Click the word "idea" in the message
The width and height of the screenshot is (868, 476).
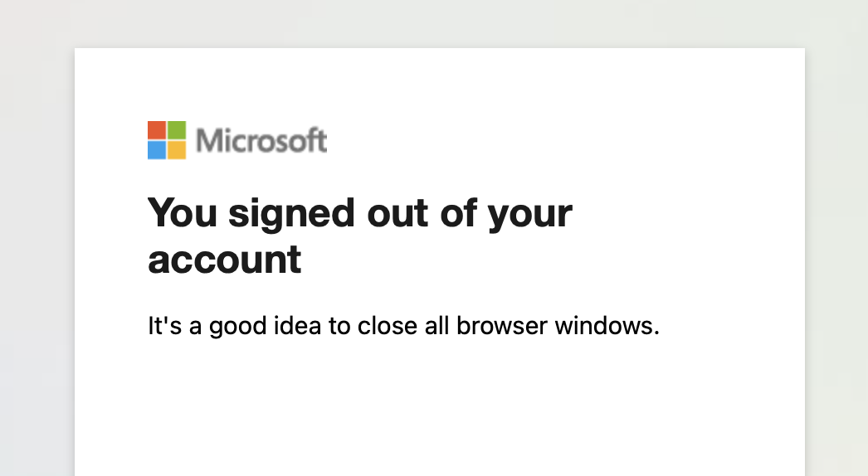click(296, 326)
